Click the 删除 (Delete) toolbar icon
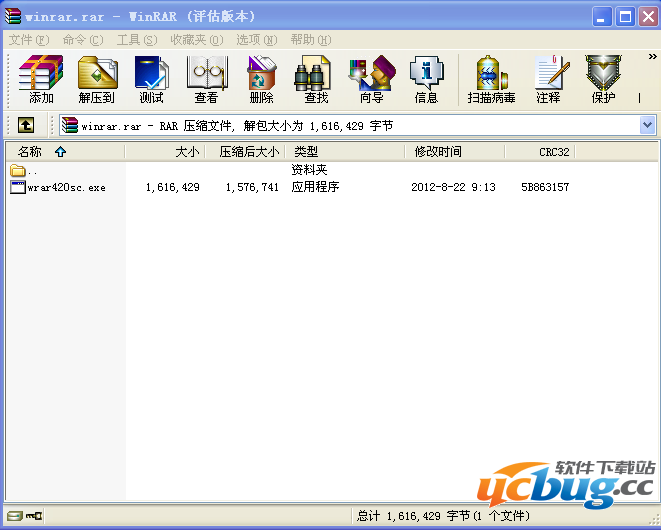Image resolution: width=661 pixels, height=530 pixels. pos(261,79)
